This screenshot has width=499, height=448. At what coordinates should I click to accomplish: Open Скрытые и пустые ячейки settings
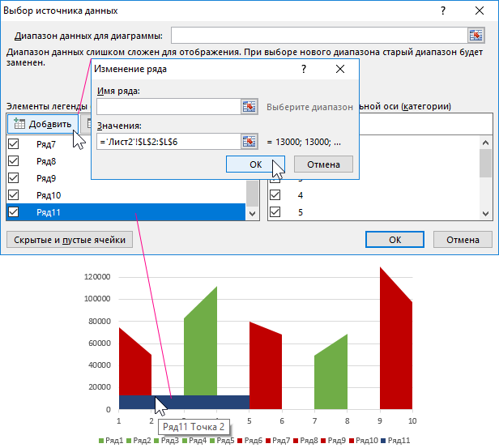click(x=70, y=240)
